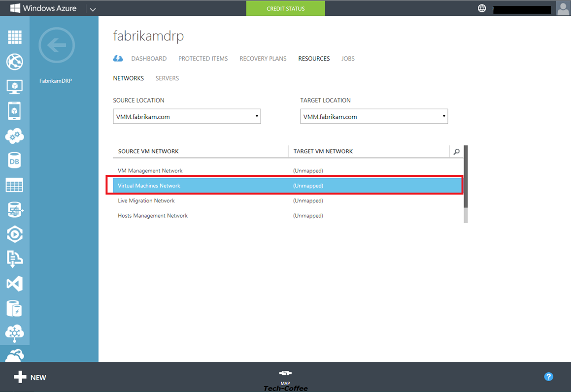
Task: Open Storage table icon in sidebar
Action: click(x=15, y=185)
